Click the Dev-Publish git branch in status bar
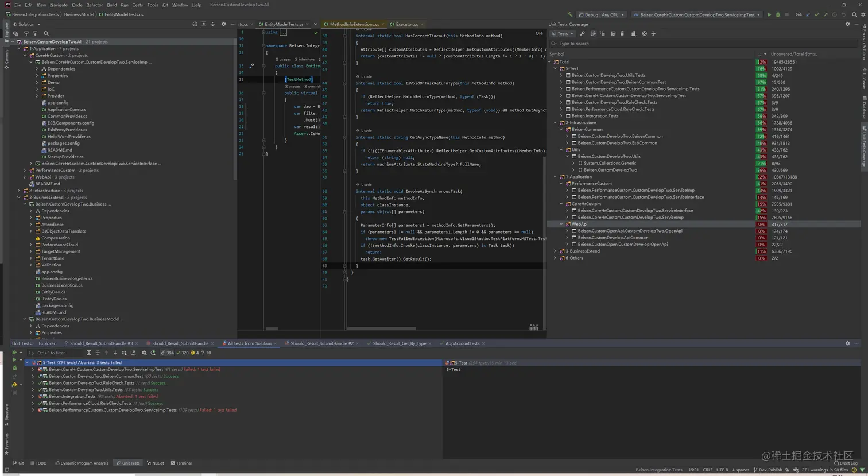868x476 pixels. click(x=768, y=470)
